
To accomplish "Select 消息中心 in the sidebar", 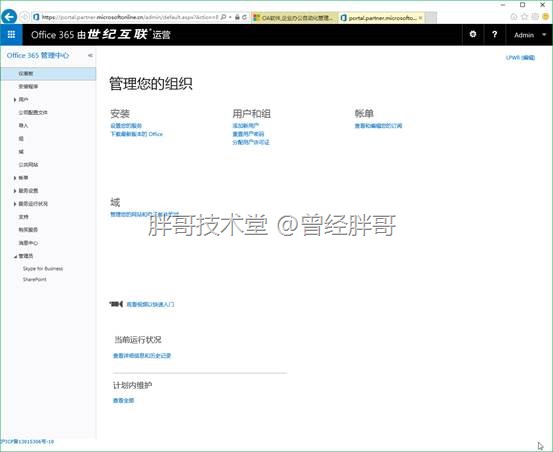I will pyautogui.click(x=29, y=243).
